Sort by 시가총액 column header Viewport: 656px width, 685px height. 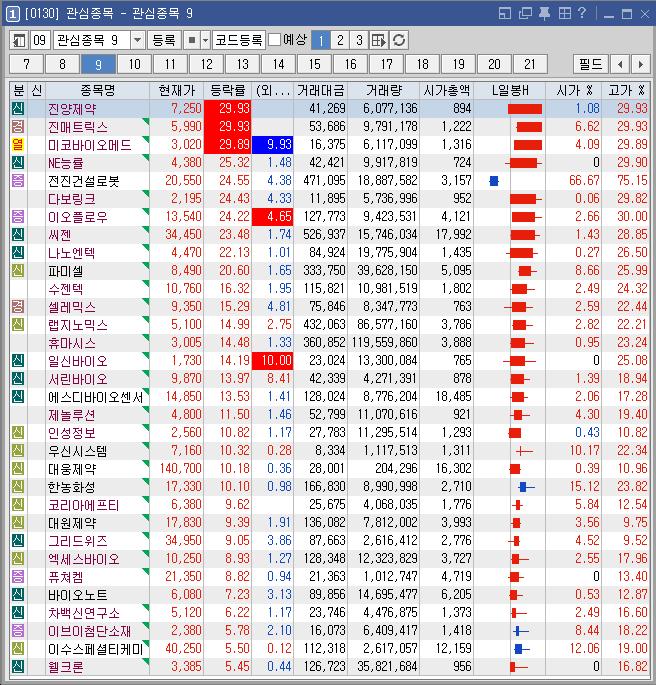point(446,90)
